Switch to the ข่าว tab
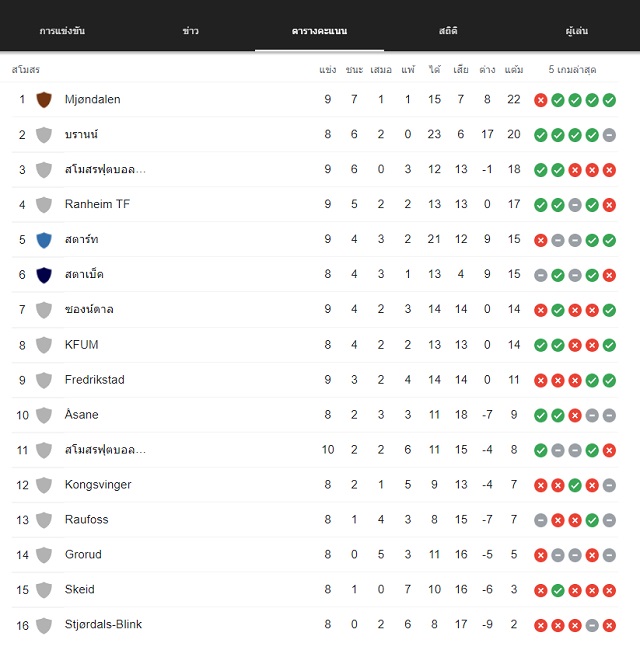Screen dimensions: 640x650 coord(191,31)
